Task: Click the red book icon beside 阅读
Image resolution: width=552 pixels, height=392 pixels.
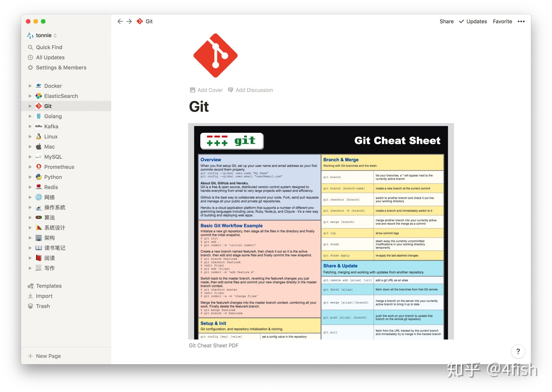Action: (39, 258)
